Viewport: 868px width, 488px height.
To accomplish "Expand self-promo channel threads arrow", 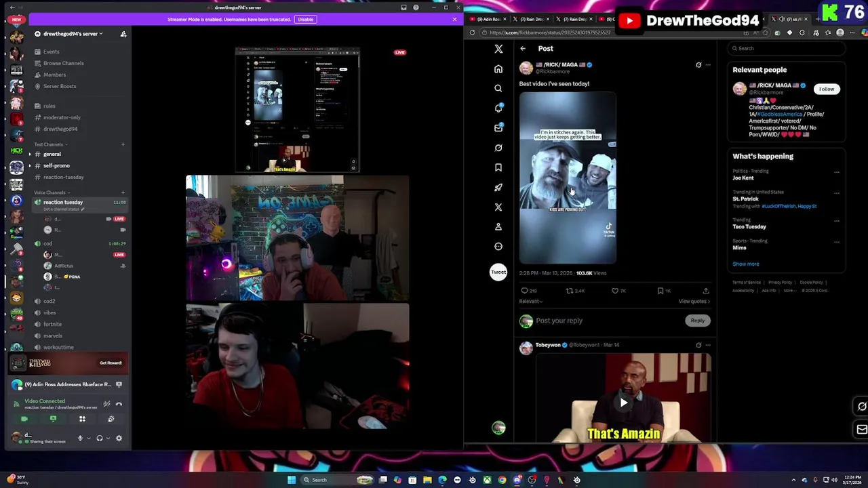I will 29,166.
